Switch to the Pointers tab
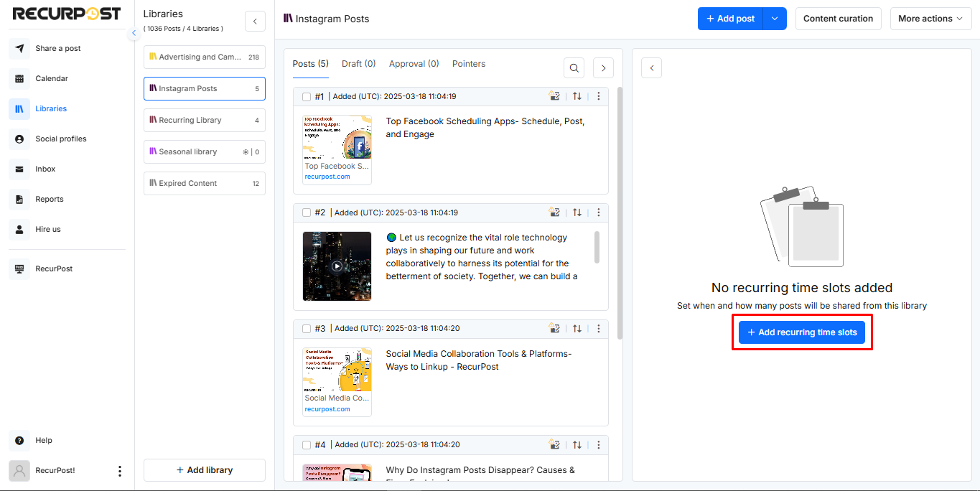The image size is (980, 491). (469, 64)
